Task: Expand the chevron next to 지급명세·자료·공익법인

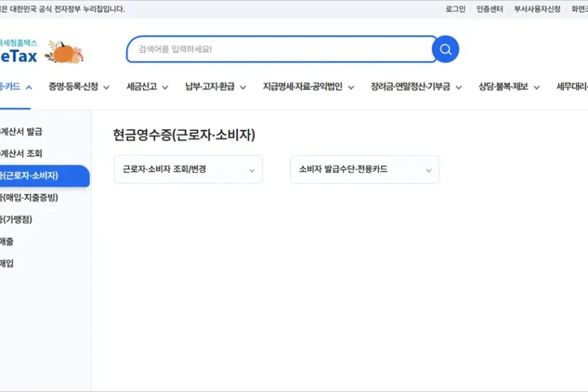Action: [x=351, y=88]
